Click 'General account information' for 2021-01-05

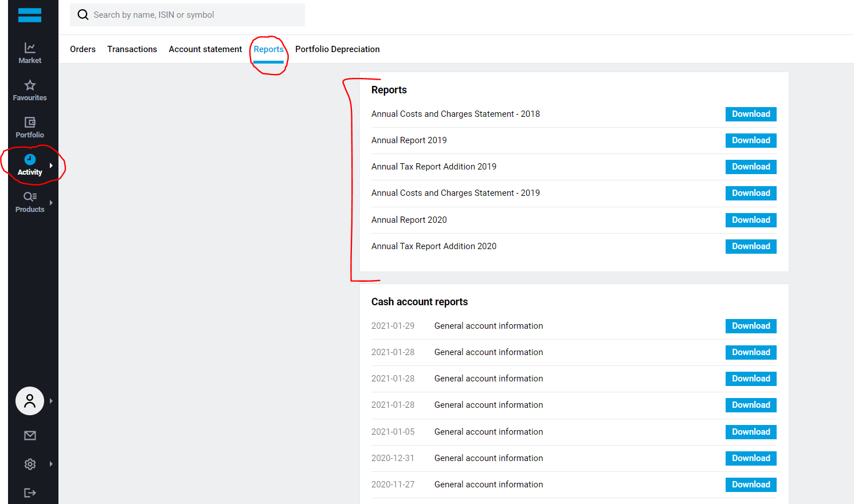(x=488, y=432)
